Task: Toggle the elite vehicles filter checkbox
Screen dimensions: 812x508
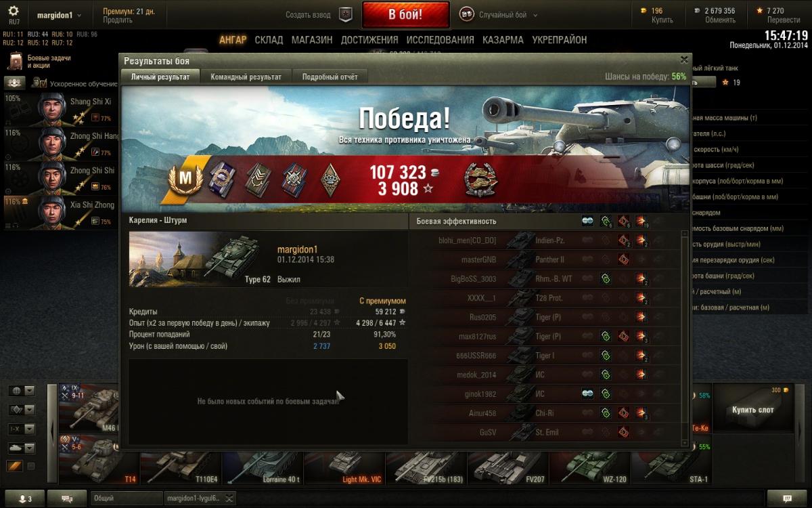Action: point(30,466)
